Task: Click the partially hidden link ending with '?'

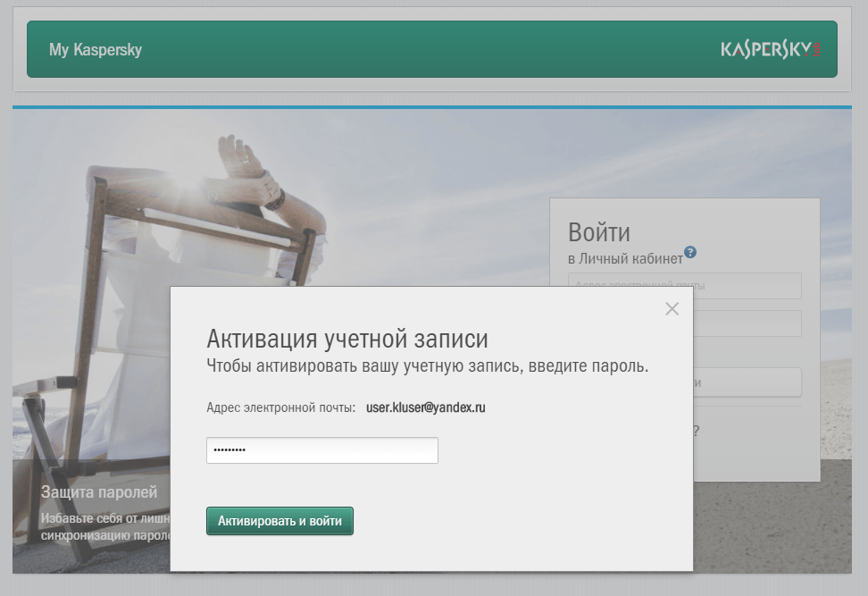Action: pyautogui.click(x=696, y=431)
